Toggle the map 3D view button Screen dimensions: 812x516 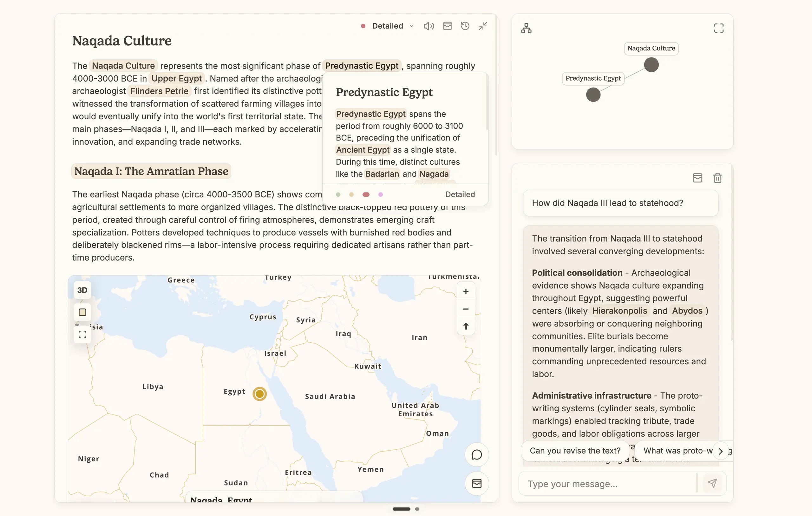click(82, 290)
